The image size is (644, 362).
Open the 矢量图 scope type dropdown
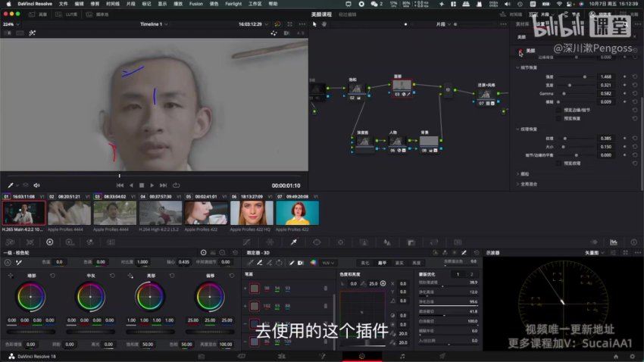(594, 253)
